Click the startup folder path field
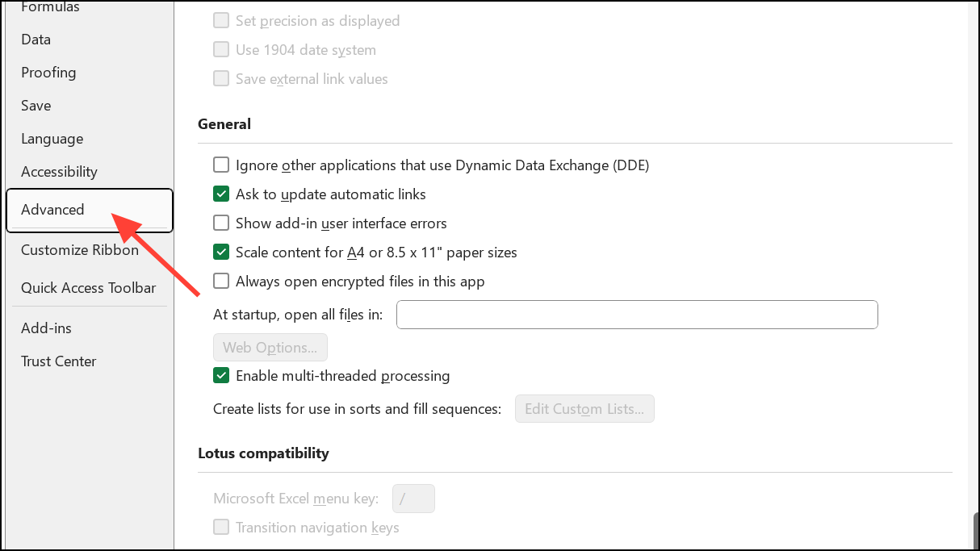This screenshot has width=980, height=551. point(636,315)
